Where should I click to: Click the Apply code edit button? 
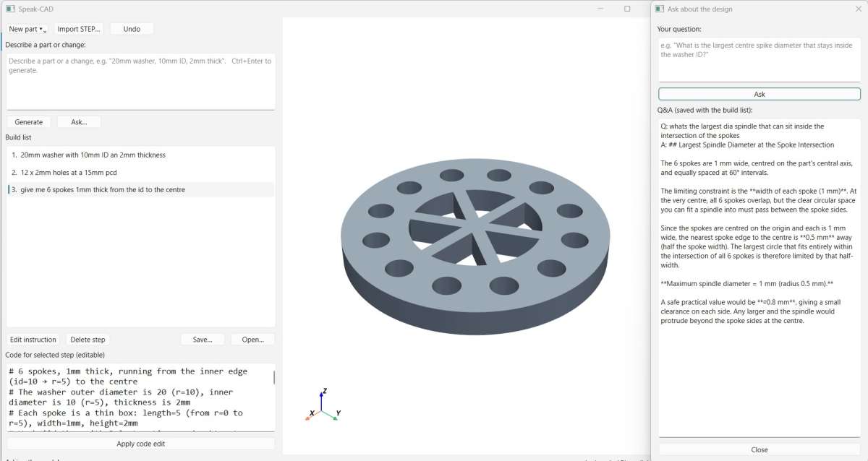[x=140, y=444]
